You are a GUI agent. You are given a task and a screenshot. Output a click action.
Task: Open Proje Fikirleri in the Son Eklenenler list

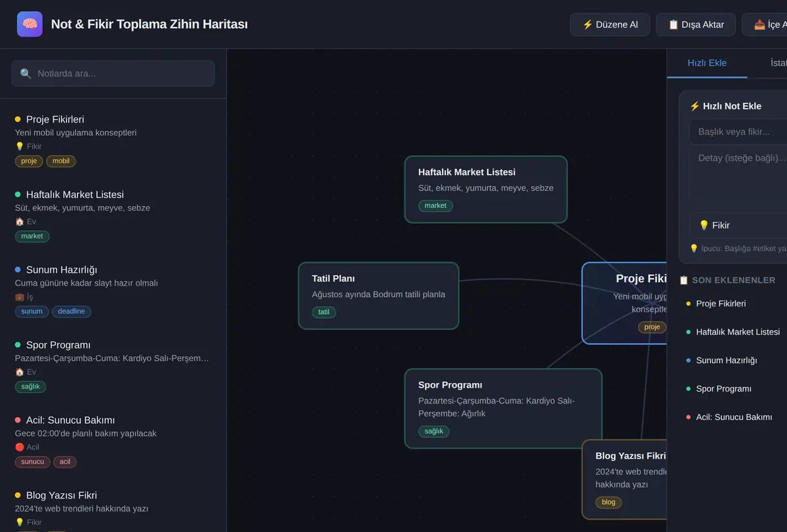coord(733,304)
